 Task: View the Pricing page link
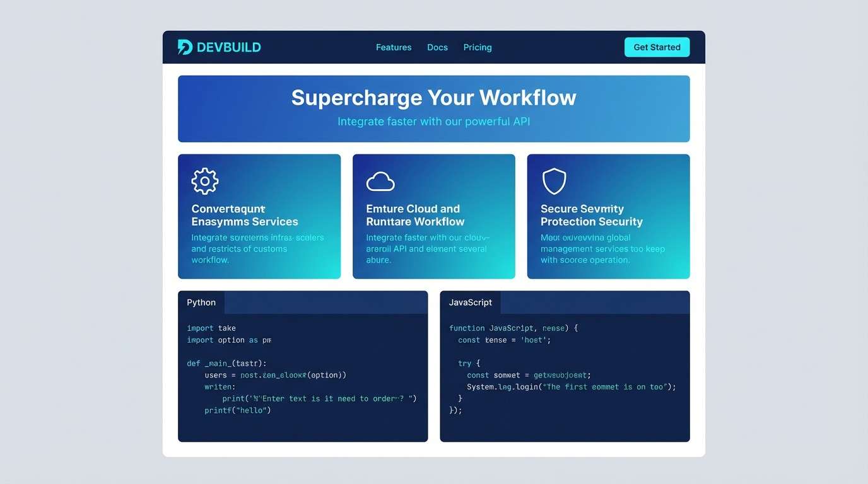point(478,47)
